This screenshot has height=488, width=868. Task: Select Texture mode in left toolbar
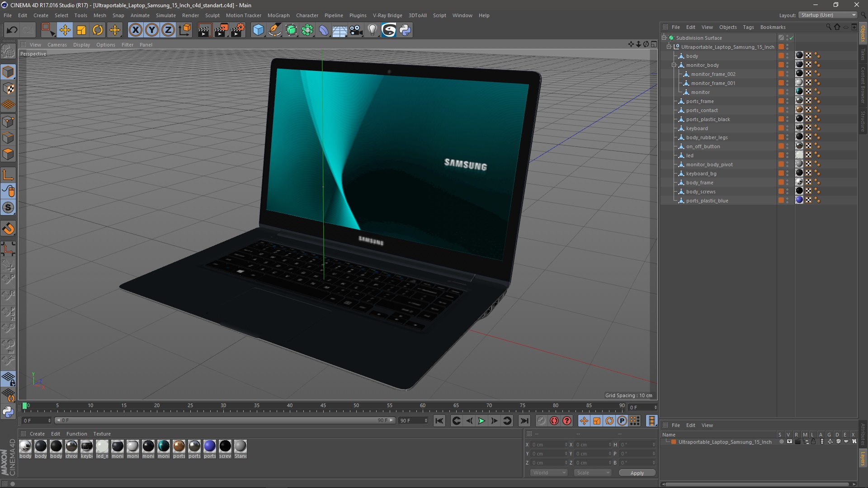(8, 89)
